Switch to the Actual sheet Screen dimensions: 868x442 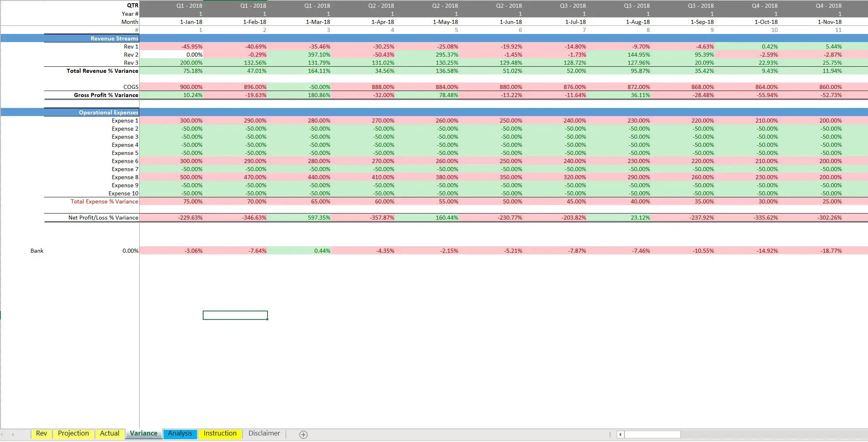[x=109, y=433]
